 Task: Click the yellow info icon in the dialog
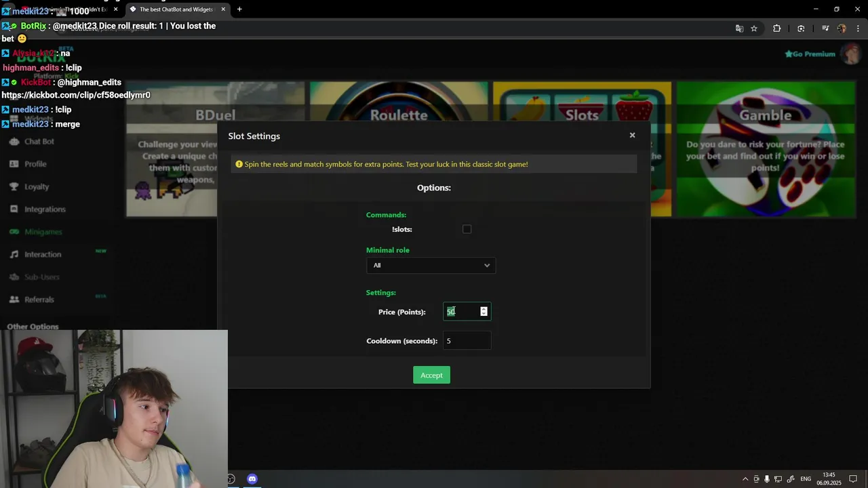click(239, 164)
